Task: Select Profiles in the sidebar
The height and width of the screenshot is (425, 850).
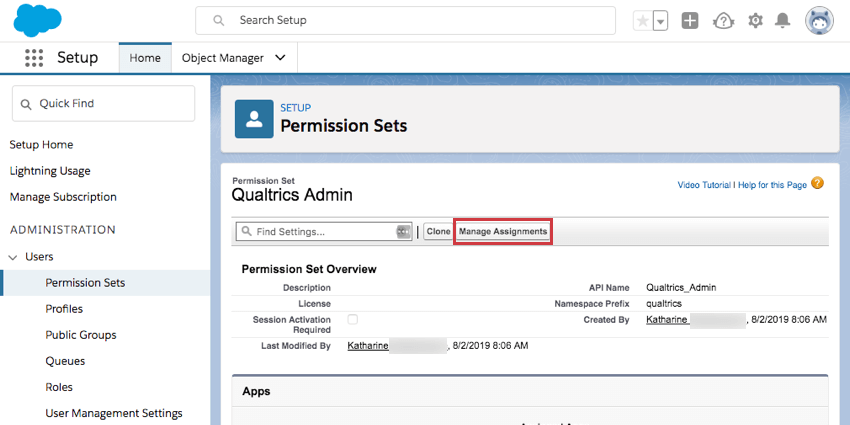Action: pyautogui.click(x=64, y=309)
